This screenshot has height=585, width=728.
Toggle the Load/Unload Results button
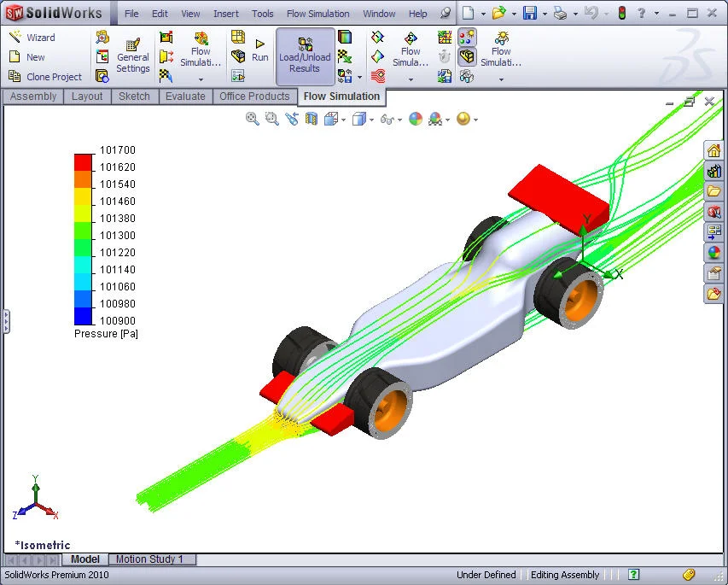pos(304,57)
